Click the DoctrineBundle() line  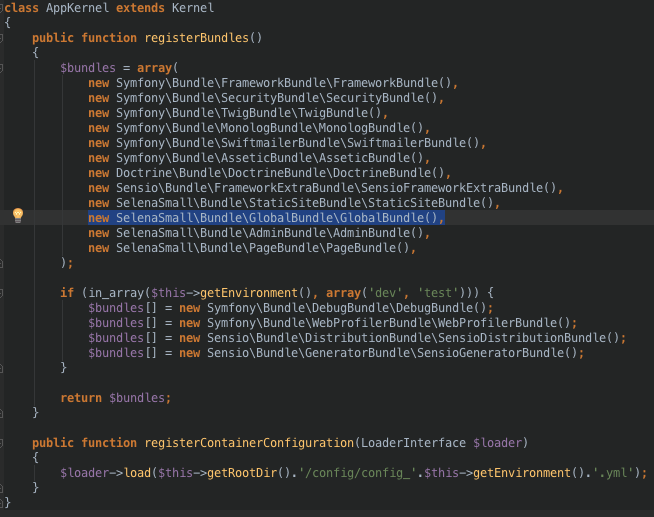(x=270, y=173)
